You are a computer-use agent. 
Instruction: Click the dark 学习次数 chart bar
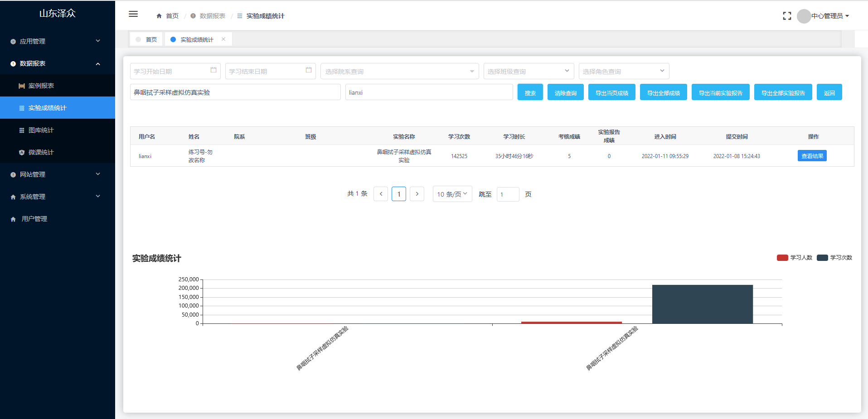(x=702, y=304)
